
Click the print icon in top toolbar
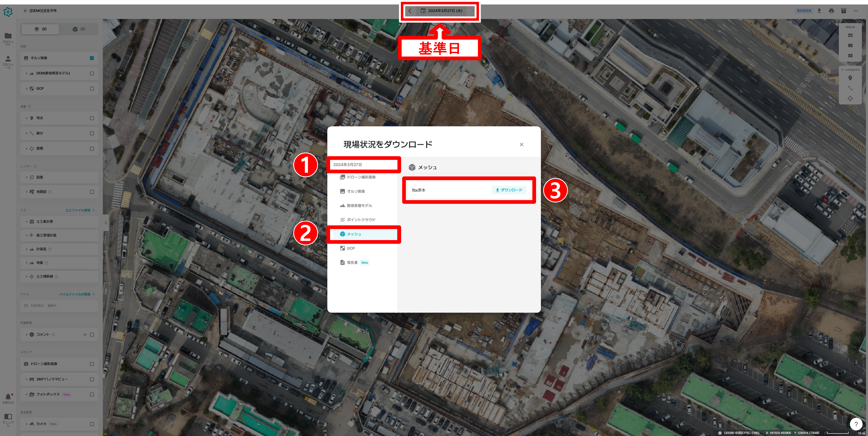pyautogui.click(x=831, y=11)
